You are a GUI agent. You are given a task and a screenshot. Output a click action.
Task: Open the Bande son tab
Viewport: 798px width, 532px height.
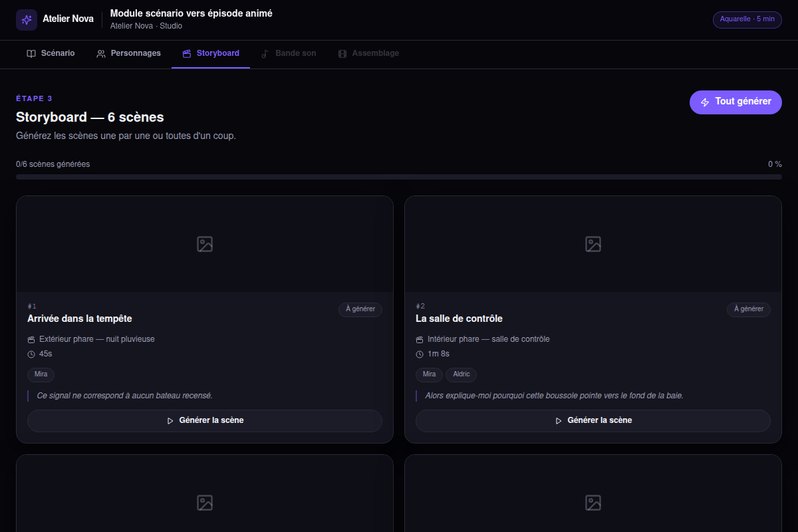click(x=289, y=53)
